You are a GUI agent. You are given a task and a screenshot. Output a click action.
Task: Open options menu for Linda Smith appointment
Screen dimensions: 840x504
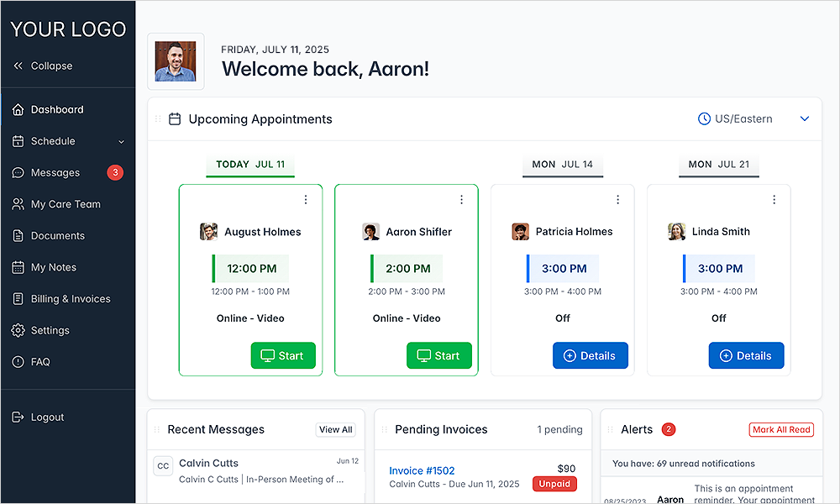[774, 200]
